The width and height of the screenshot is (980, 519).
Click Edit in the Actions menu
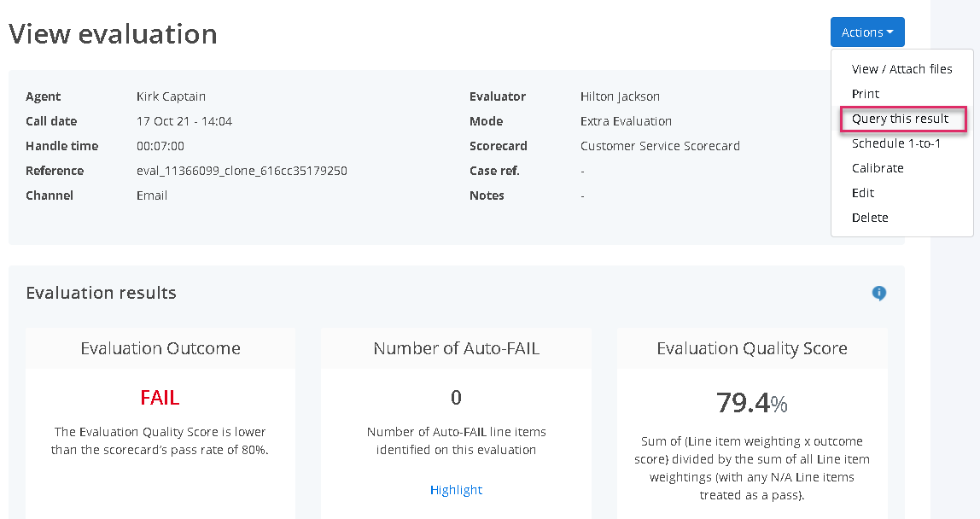[863, 193]
